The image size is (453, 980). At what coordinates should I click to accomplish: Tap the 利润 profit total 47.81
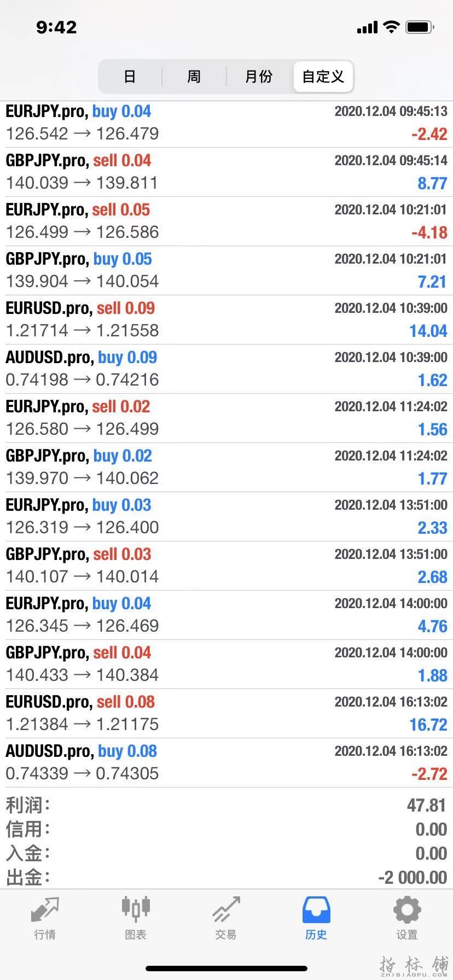coord(426,805)
